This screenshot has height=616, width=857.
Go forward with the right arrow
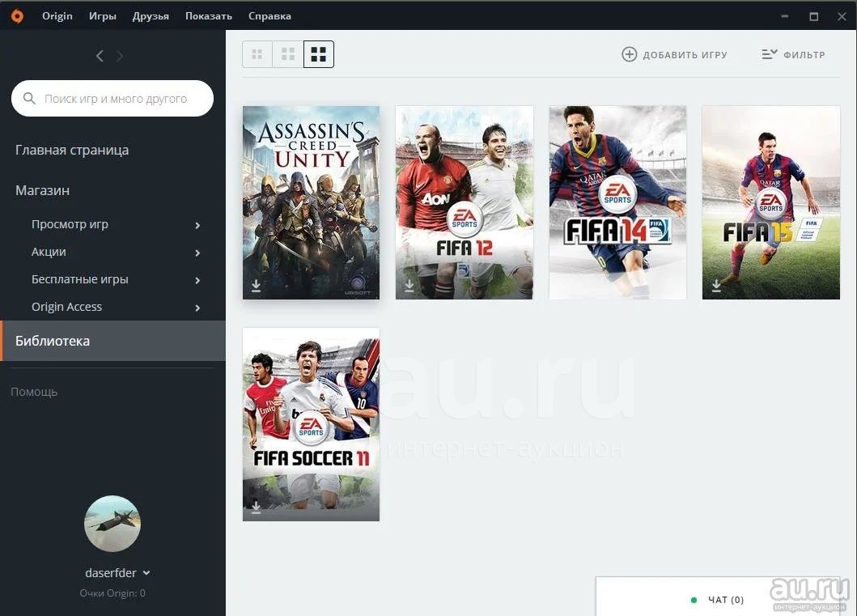click(120, 56)
